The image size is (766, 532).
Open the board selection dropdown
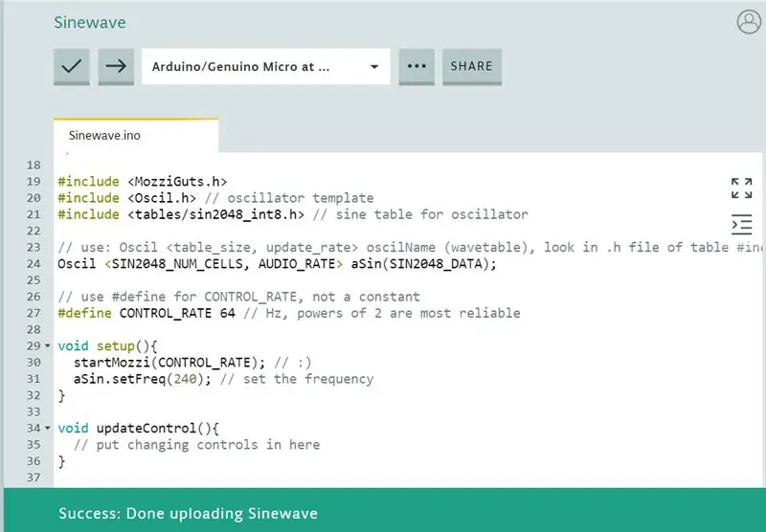[x=266, y=66]
